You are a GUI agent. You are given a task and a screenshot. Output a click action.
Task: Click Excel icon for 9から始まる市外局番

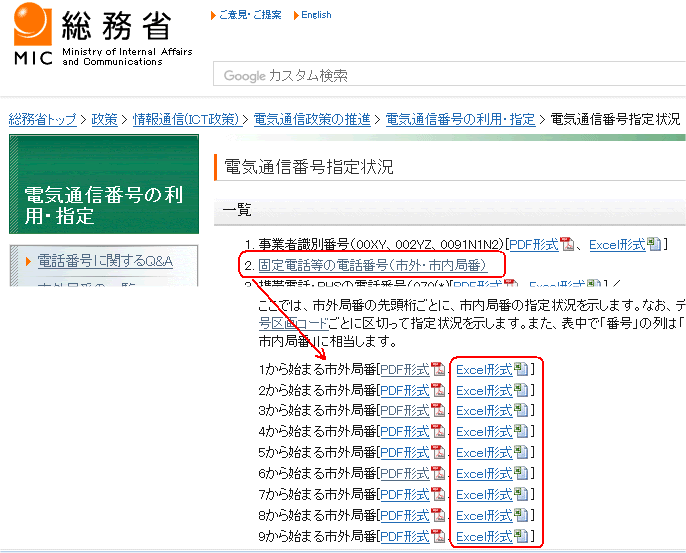pyautogui.click(x=521, y=536)
